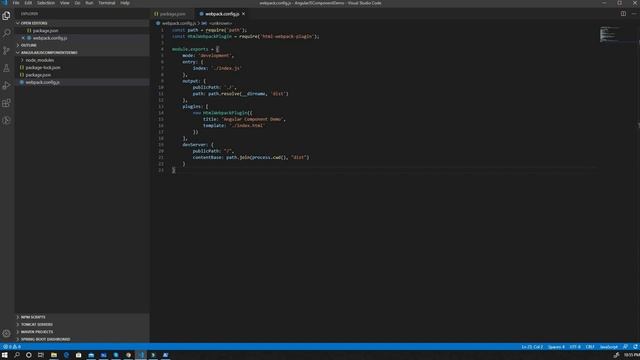Expand the node_modules folder

pos(82,60)
